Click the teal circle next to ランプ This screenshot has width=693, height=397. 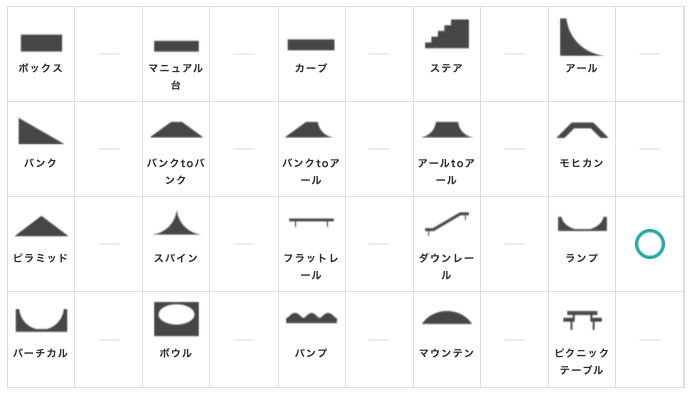point(650,244)
